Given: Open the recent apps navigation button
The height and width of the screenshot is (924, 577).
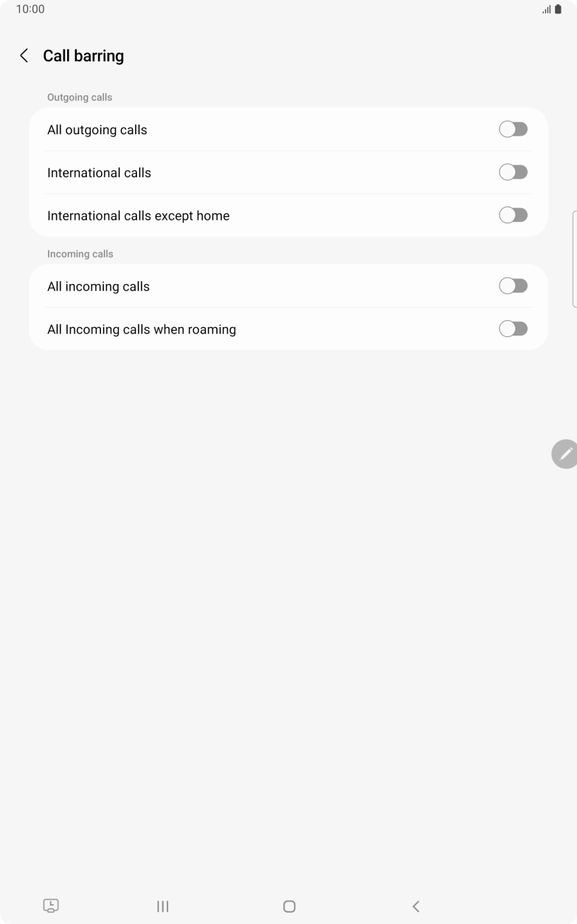Looking at the screenshot, I should pyautogui.click(x=162, y=906).
